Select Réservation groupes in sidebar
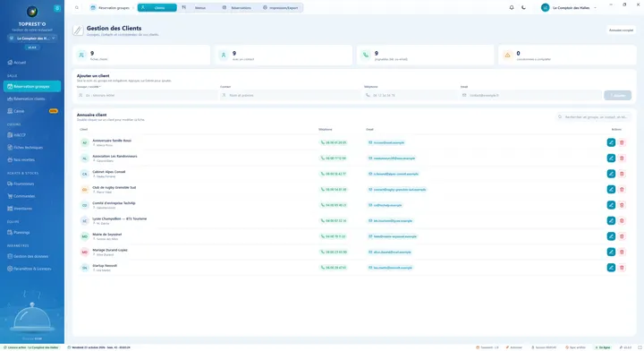This screenshot has width=644, height=351. pos(32,86)
